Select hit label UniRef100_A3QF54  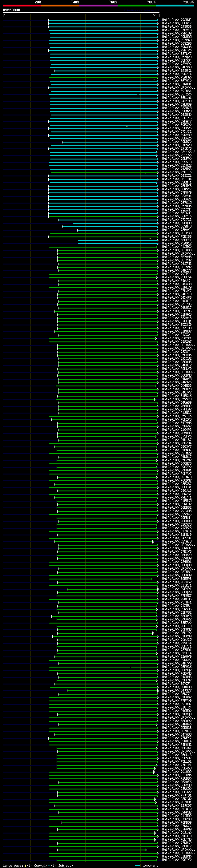(176, 277)
